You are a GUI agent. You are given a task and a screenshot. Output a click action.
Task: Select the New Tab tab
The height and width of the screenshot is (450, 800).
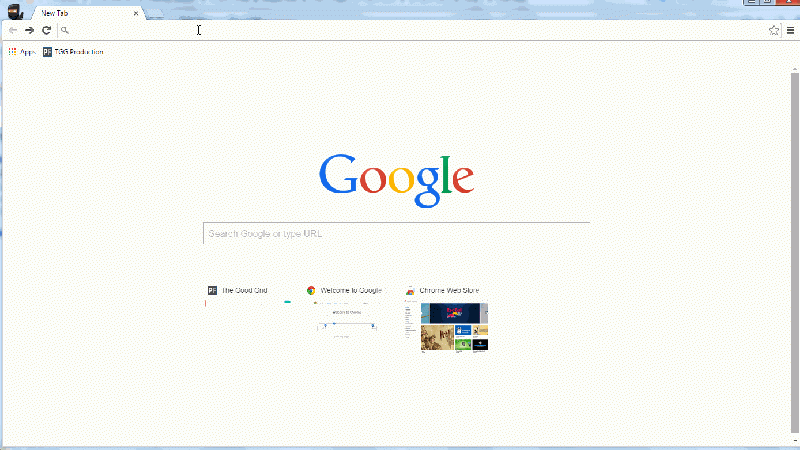pyautogui.click(x=87, y=13)
